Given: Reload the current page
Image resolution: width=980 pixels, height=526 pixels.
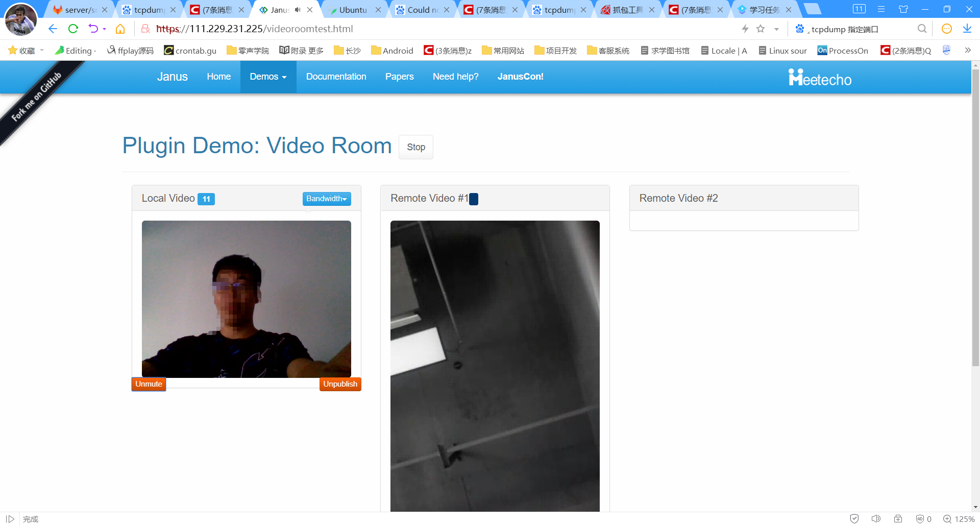Looking at the screenshot, I should tap(73, 29).
